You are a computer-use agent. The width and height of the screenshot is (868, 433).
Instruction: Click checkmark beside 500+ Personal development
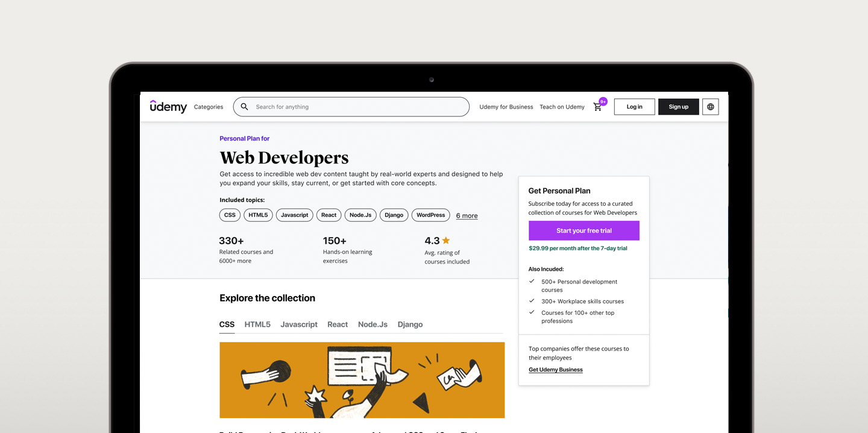[x=532, y=281]
